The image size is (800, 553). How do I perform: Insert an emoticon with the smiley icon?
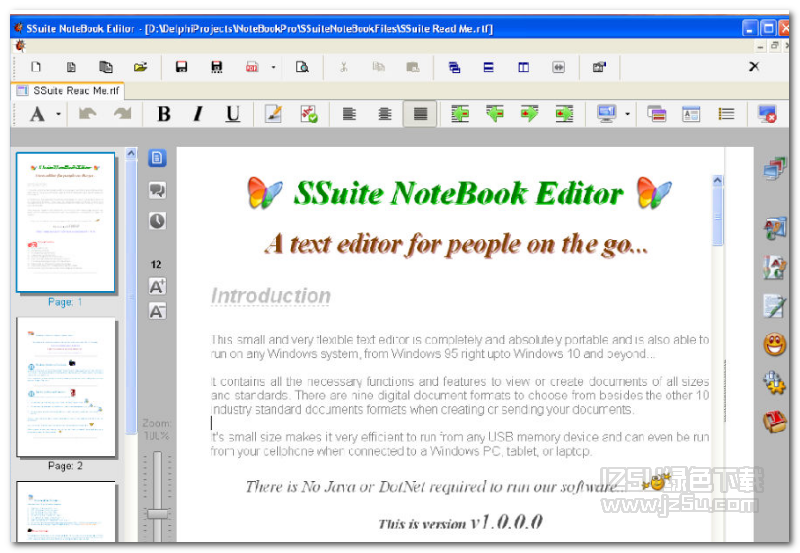tap(775, 345)
